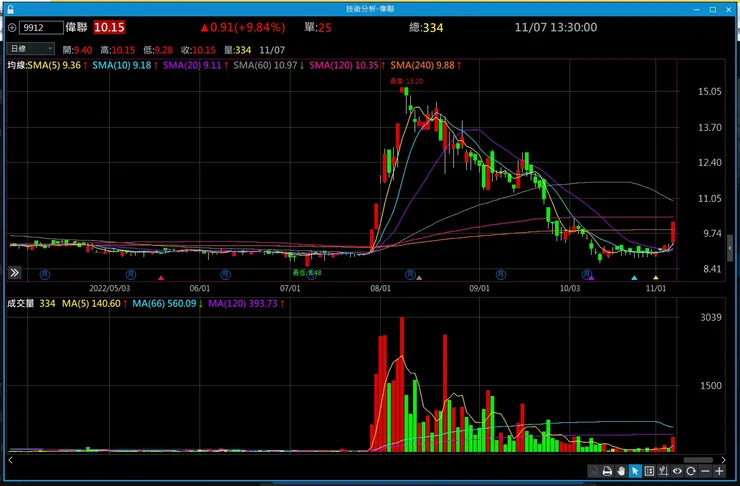Click the Print icon in the bottom toolbar
The width and height of the screenshot is (740, 486).
click(607, 471)
